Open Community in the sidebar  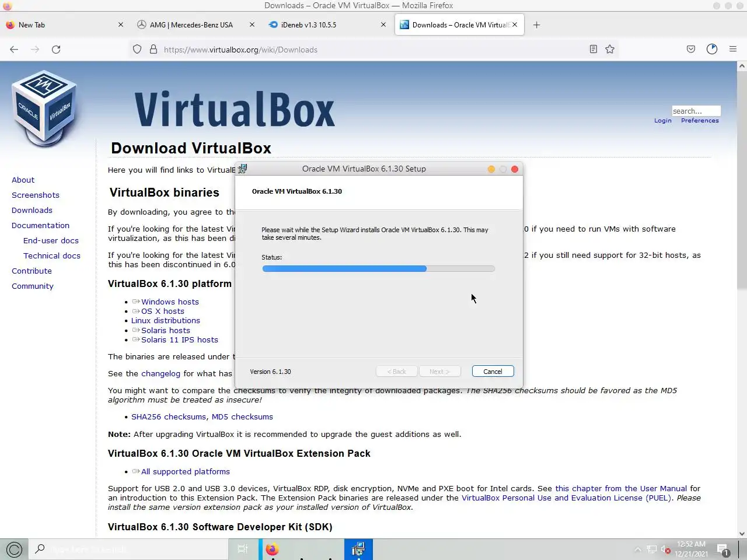pos(33,286)
